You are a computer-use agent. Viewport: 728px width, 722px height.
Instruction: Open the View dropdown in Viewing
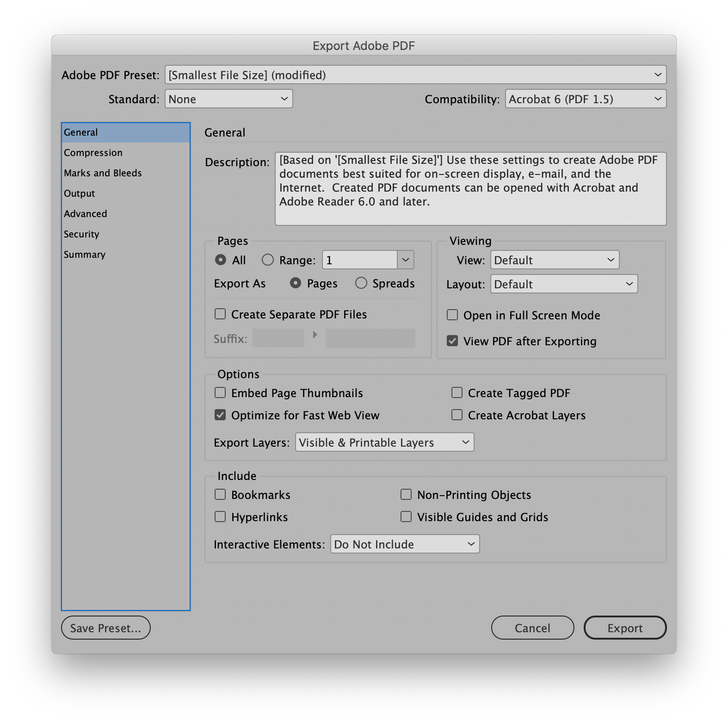coord(555,260)
